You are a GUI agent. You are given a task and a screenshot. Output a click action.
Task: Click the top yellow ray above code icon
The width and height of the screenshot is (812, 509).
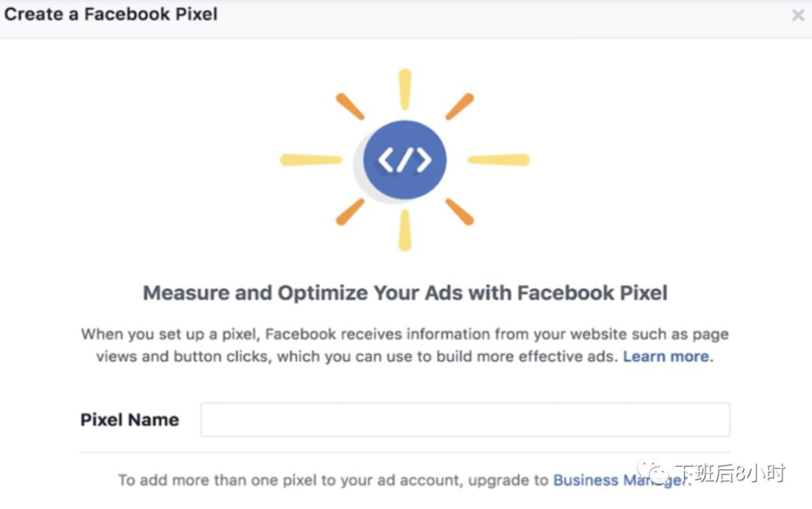point(404,89)
